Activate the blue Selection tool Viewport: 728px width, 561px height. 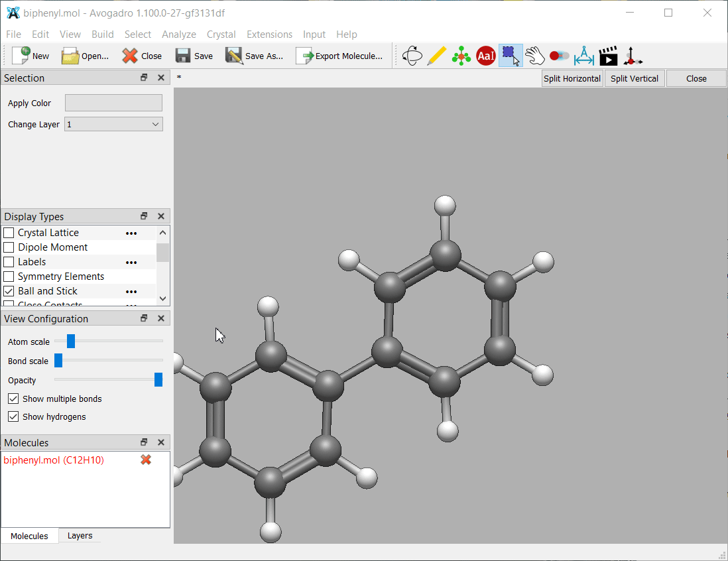click(x=511, y=56)
